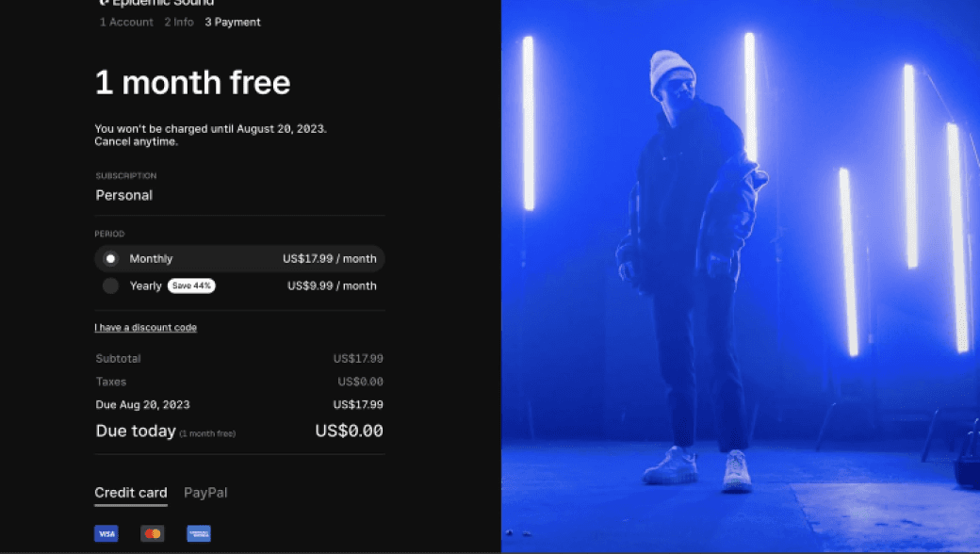Click the Epidemic Sound logo
Image resolution: width=980 pixels, height=554 pixels.
click(156, 3)
